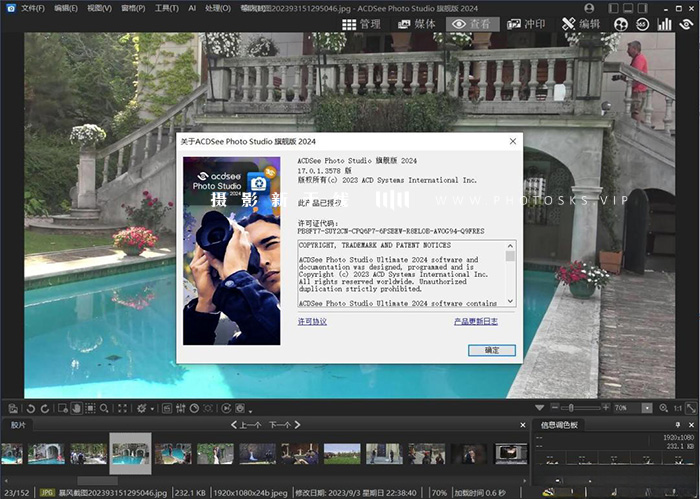The height and width of the screenshot is (499, 700).
Task: Click scroll-down arrow in copyright notices box
Action: click(510, 301)
